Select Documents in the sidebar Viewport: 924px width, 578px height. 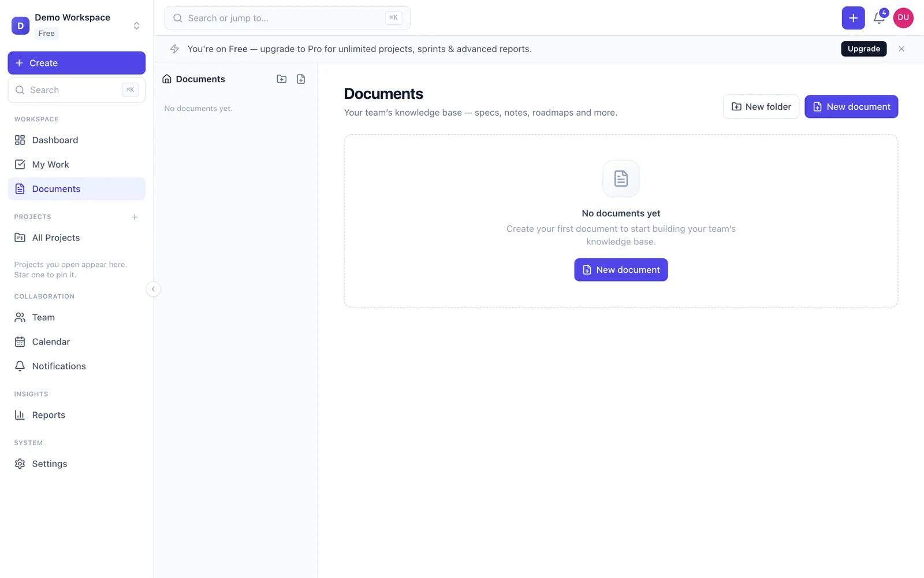(x=76, y=189)
